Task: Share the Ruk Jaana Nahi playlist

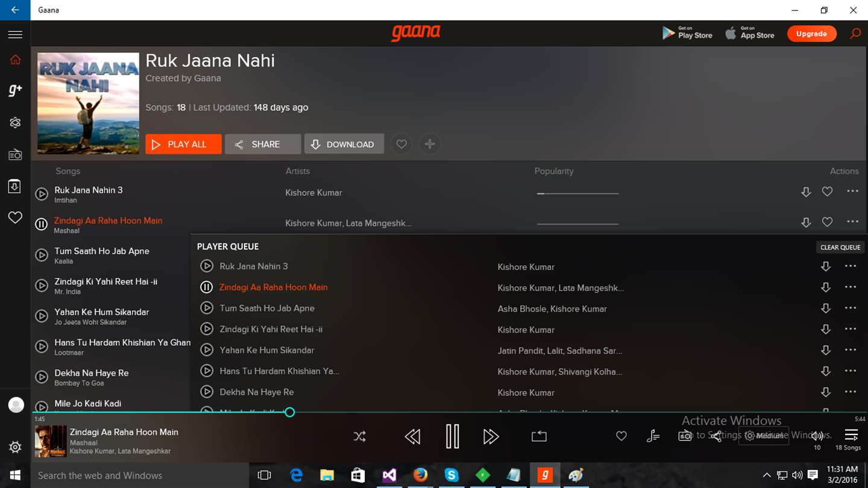Action: pos(263,144)
